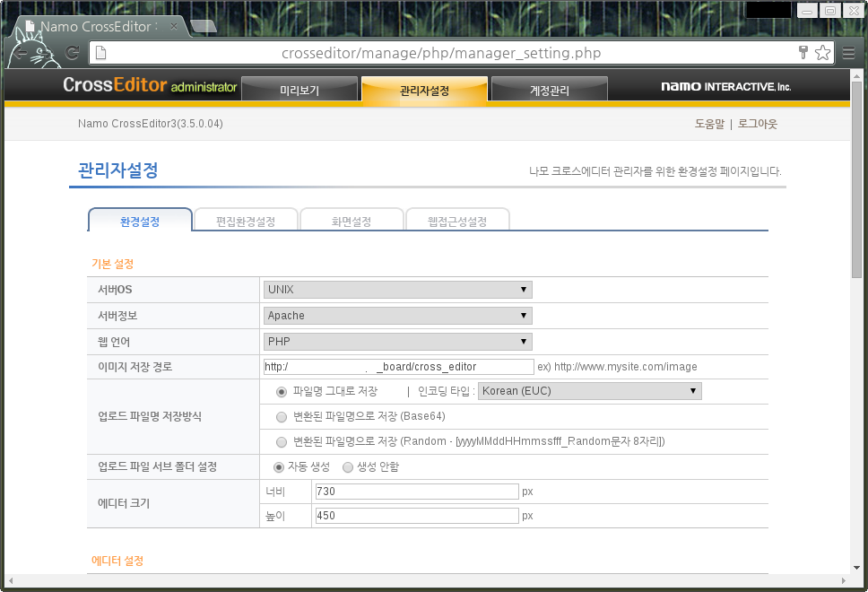Open the 미리보기 top menu tab
This screenshot has width=868, height=592.
coord(299,90)
